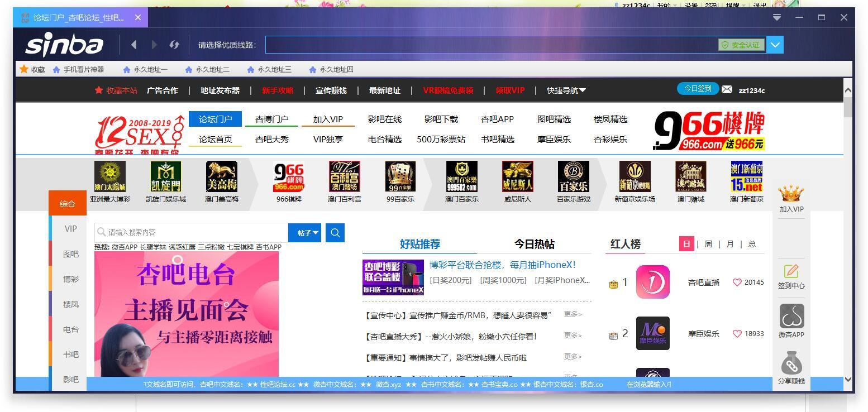
Task: Click the page scrollbar down arrow
Action: pos(848,379)
